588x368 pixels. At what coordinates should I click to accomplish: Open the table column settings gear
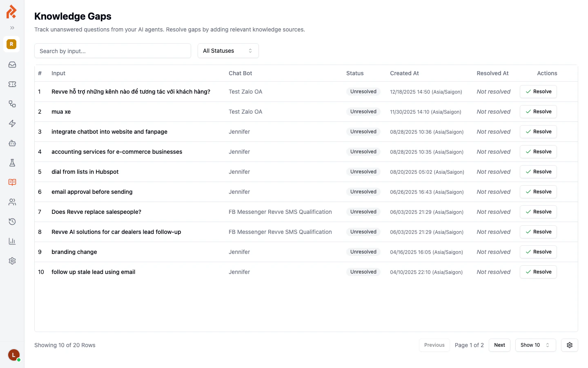(569, 345)
